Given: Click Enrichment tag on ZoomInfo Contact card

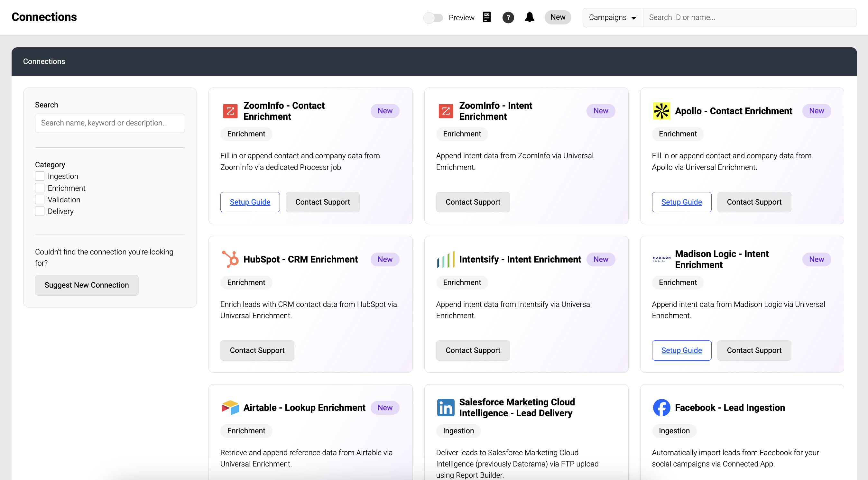Looking at the screenshot, I should pos(246,134).
